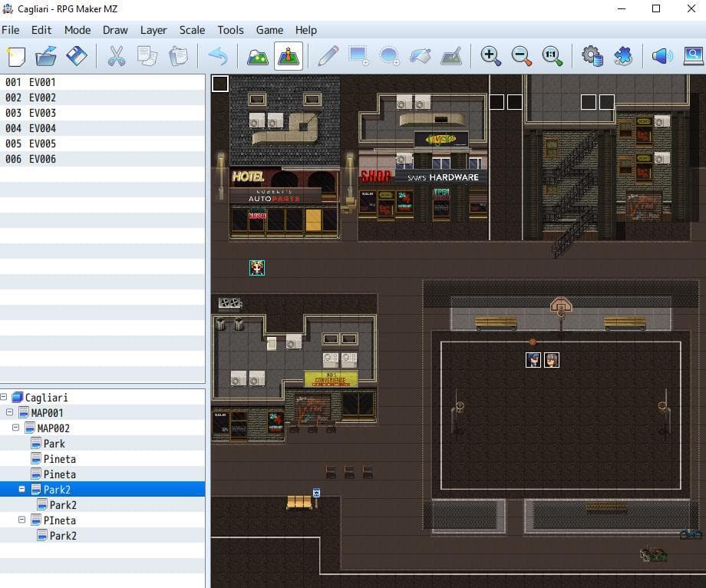Click the Sam's Hardware sign tile

click(443, 177)
